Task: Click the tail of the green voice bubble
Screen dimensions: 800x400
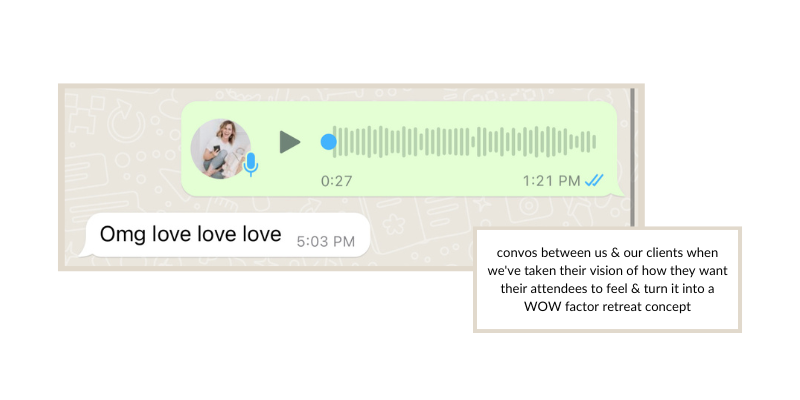Action: [620, 191]
